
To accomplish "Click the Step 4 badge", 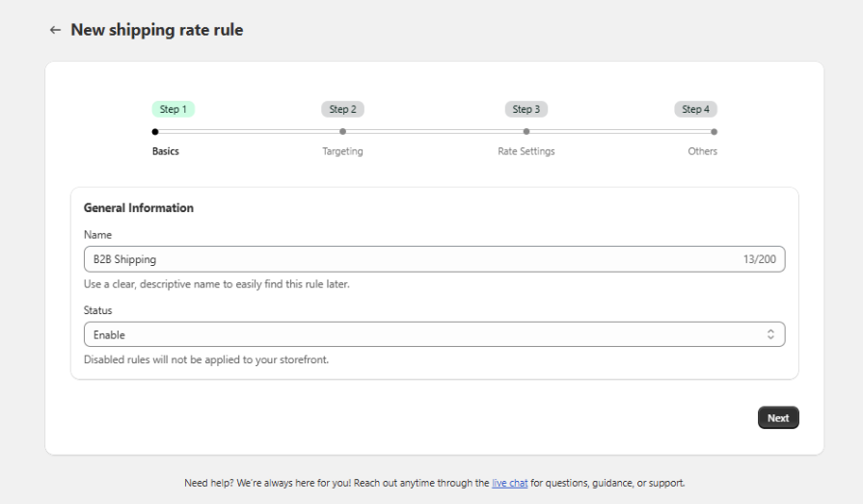I will [x=695, y=109].
